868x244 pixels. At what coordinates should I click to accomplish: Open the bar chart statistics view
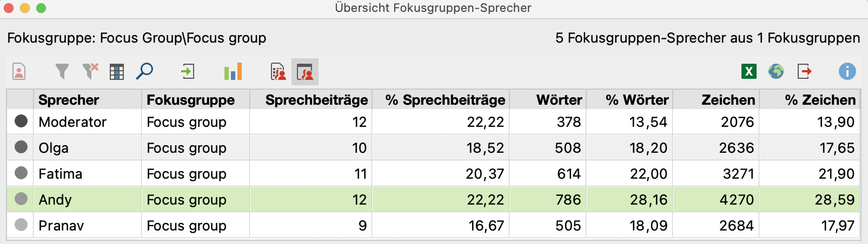tap(233, 71)
